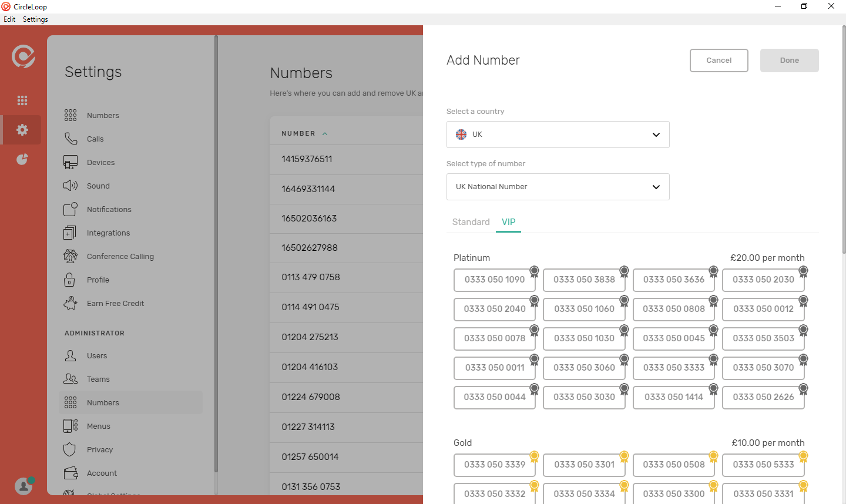The width and height of the screenshot is (846, 504).
Task: Open Conference Calling settings icon
Action: [x=70, y=257]
